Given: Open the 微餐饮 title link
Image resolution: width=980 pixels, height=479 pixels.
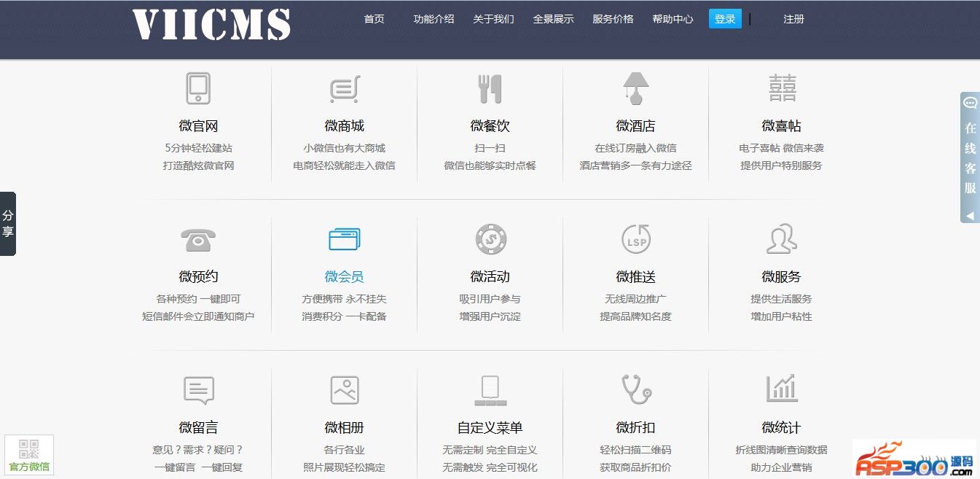Looking at the screenshot, I should 490,126.
